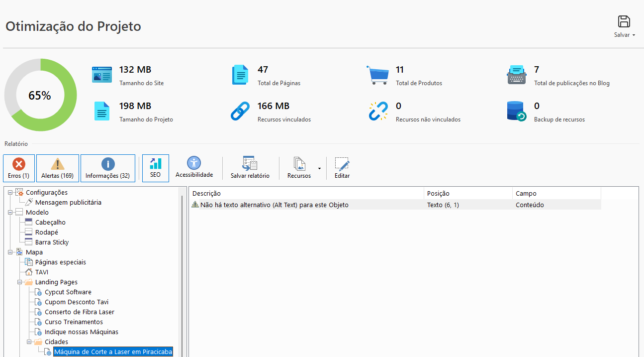Toggle the Informações (32) filter

click(107, 168)
